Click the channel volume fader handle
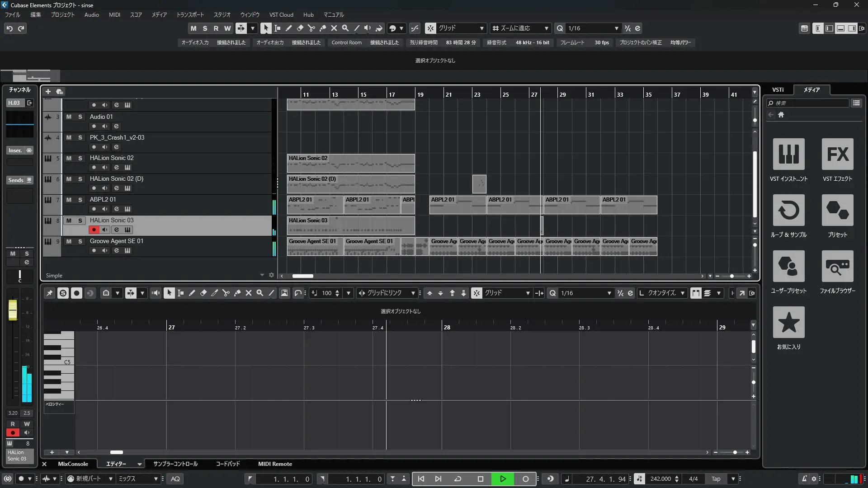This screenshot has width=868, height=488. click(13, 310)
